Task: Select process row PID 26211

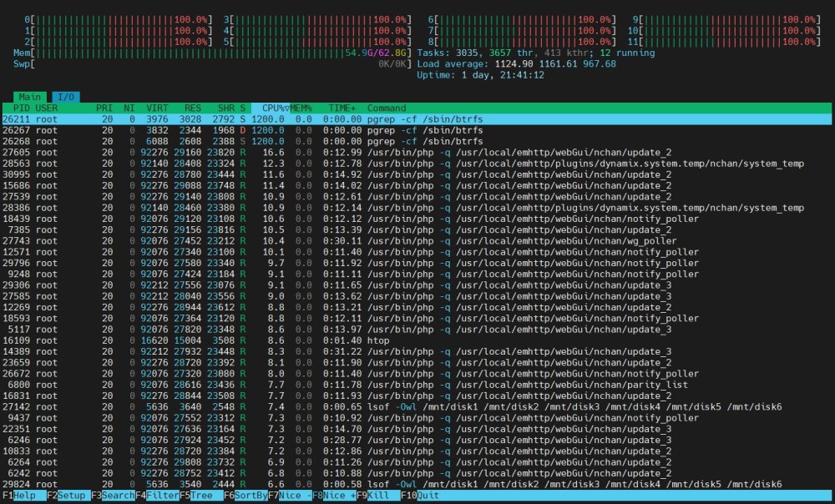Action: 417,119
